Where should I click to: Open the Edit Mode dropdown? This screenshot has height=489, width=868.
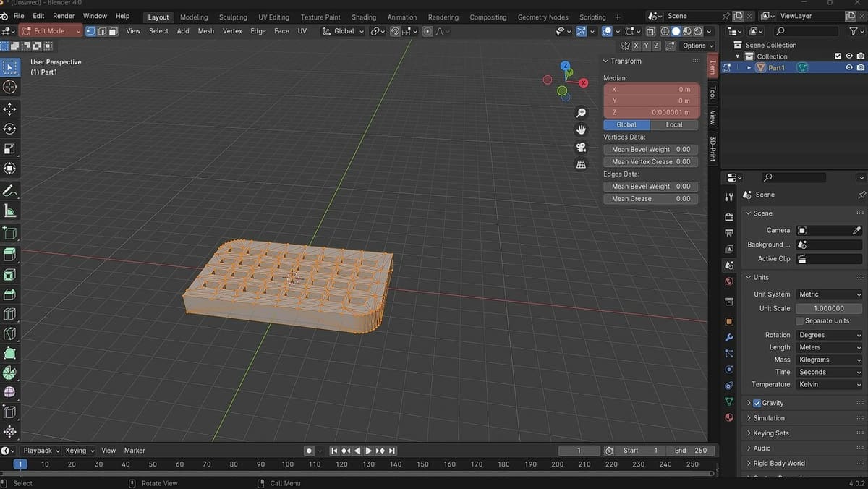click(x=51, y=31)
